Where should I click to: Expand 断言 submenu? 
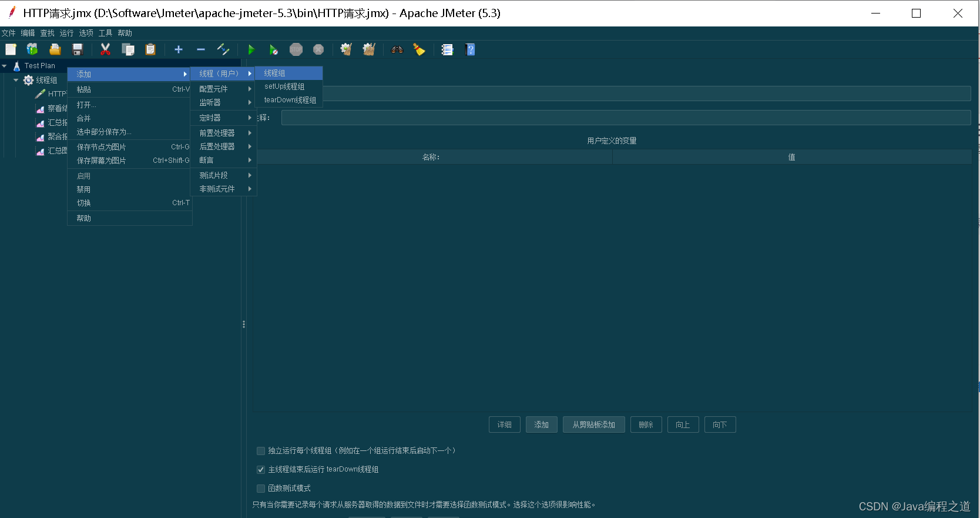224,160
